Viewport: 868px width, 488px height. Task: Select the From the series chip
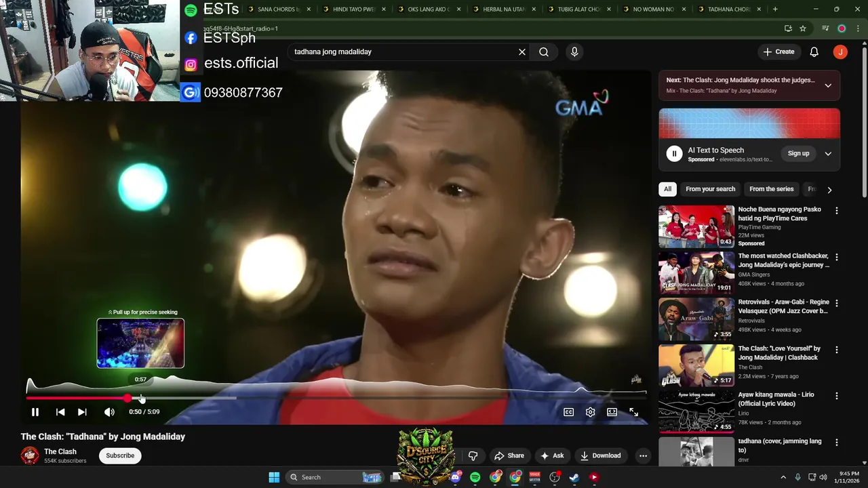coord(771,189)
